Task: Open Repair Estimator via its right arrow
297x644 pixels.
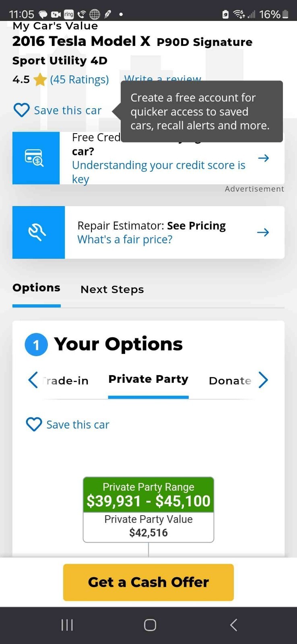Action: (x=263, y=232)
